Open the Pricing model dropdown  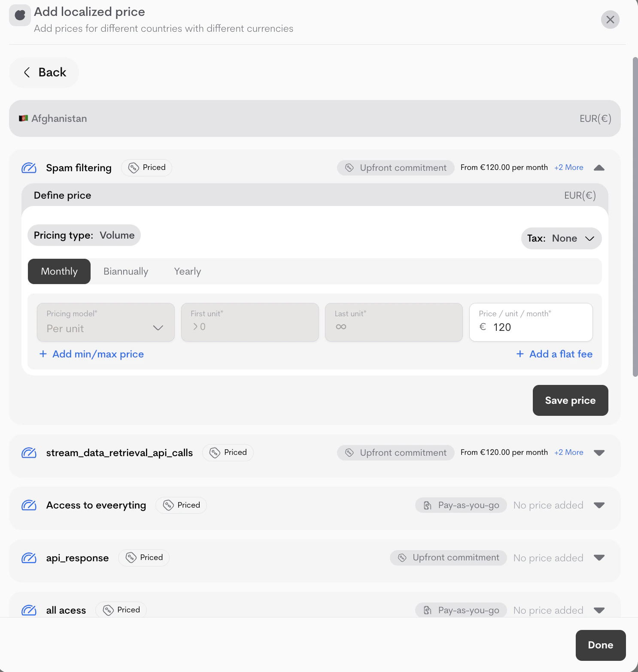tap(106, 323)
